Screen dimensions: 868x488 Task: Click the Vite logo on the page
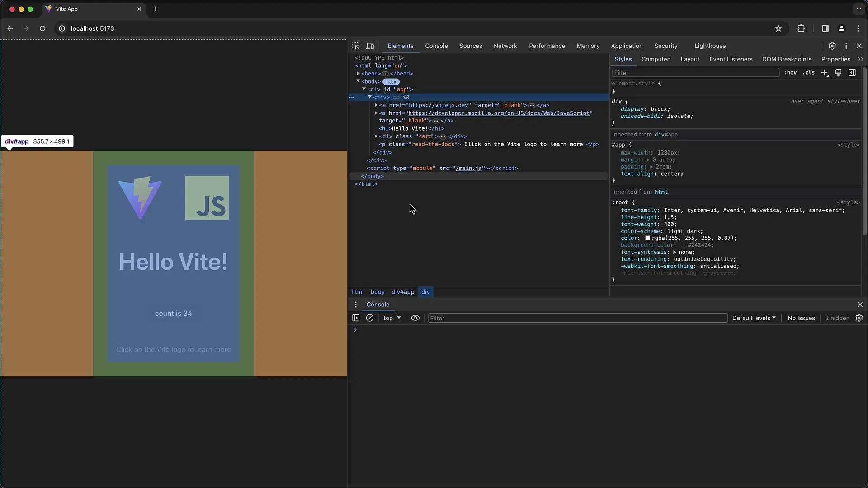(140, 198)
